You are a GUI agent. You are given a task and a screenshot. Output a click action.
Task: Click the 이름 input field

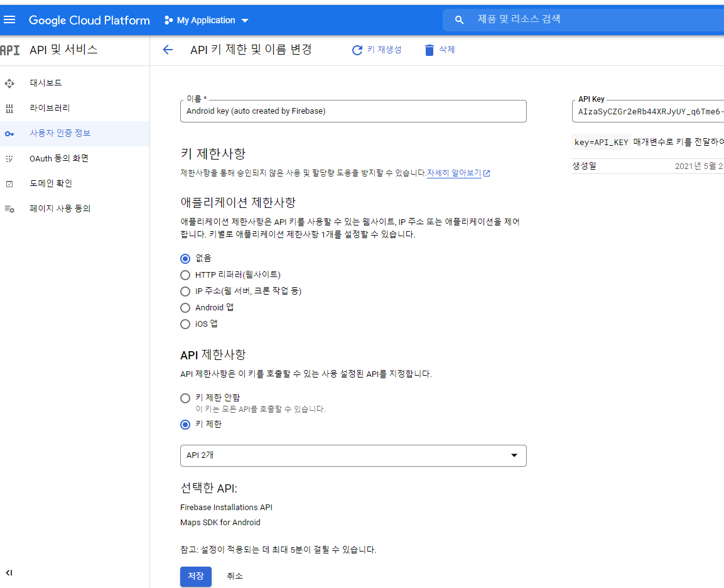click(354, 111)
